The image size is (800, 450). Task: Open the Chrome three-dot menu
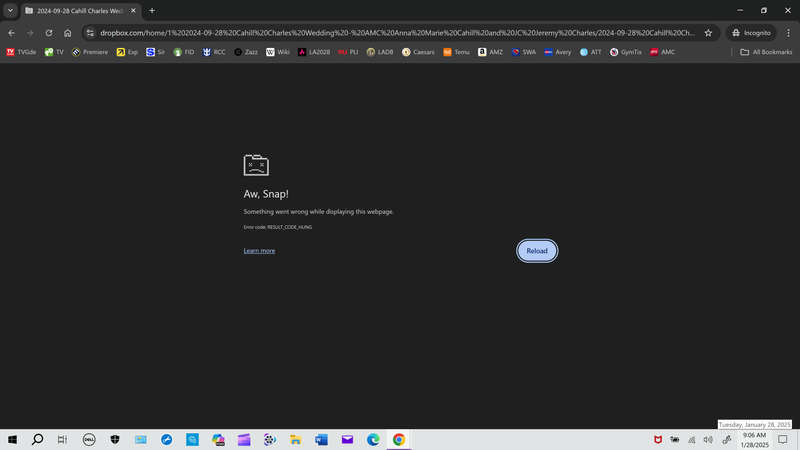(787, 32)
